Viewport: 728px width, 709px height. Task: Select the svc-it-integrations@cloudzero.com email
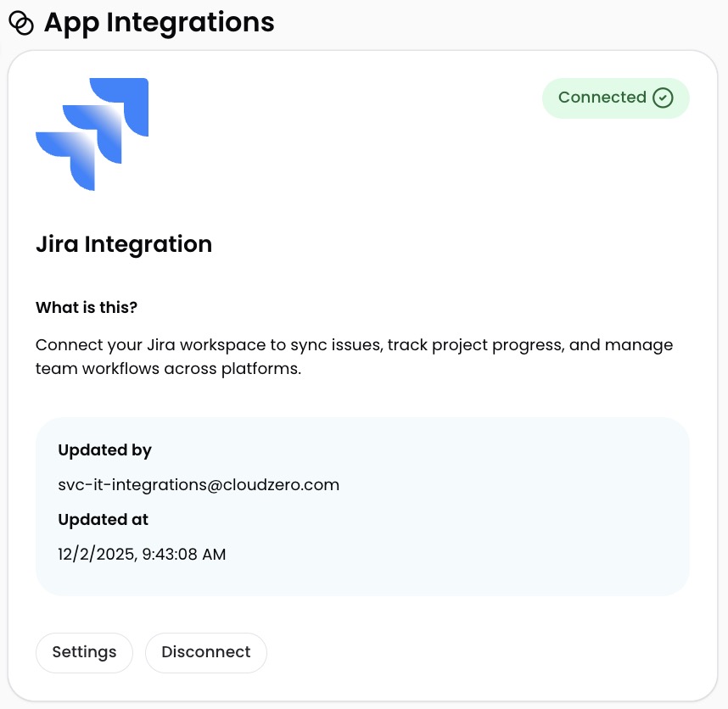[199, 485]
